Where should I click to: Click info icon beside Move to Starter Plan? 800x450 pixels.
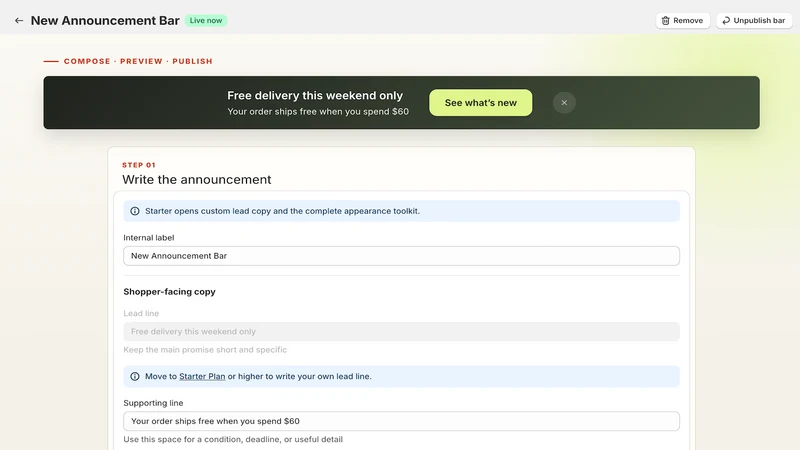(x=135, y=376)
